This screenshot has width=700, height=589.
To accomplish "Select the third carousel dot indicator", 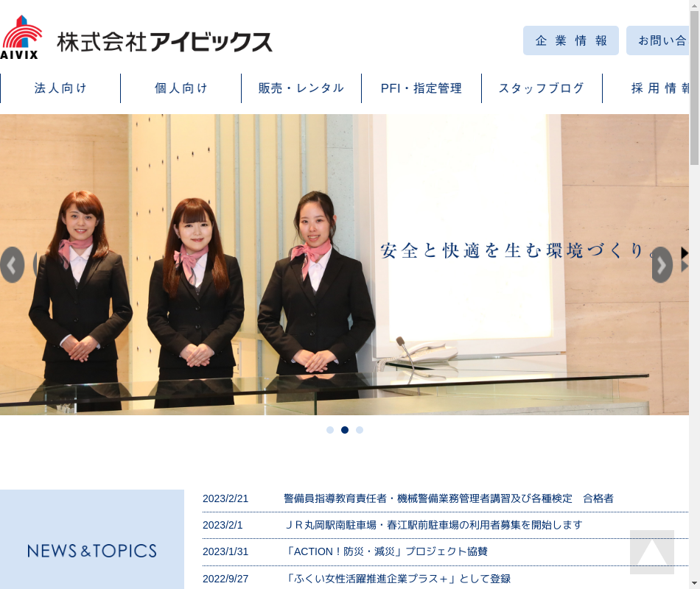I will [x=360, y=430].
